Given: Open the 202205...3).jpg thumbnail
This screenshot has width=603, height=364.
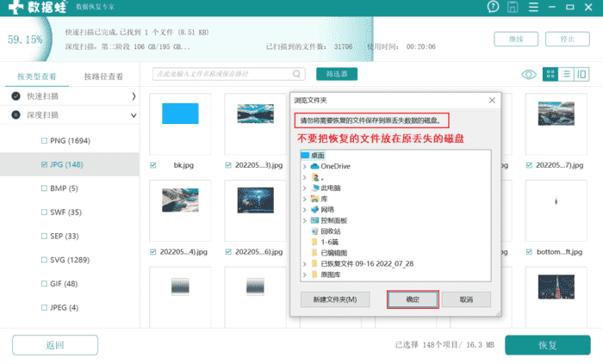Looking at the screenshot, I should [x=255, y=114].
